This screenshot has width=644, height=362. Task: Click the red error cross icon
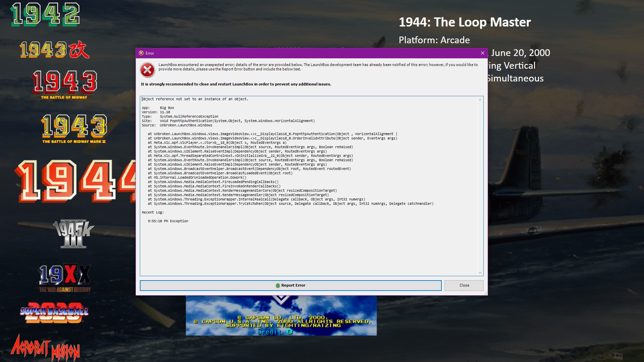pos(147,70)
